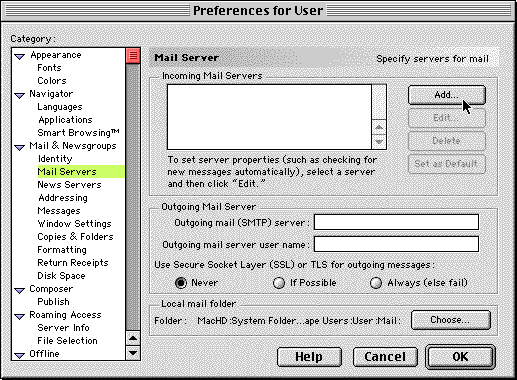Select Window Settings preferences
Screen dimensions: 517x380
click(x=74, y=224)
